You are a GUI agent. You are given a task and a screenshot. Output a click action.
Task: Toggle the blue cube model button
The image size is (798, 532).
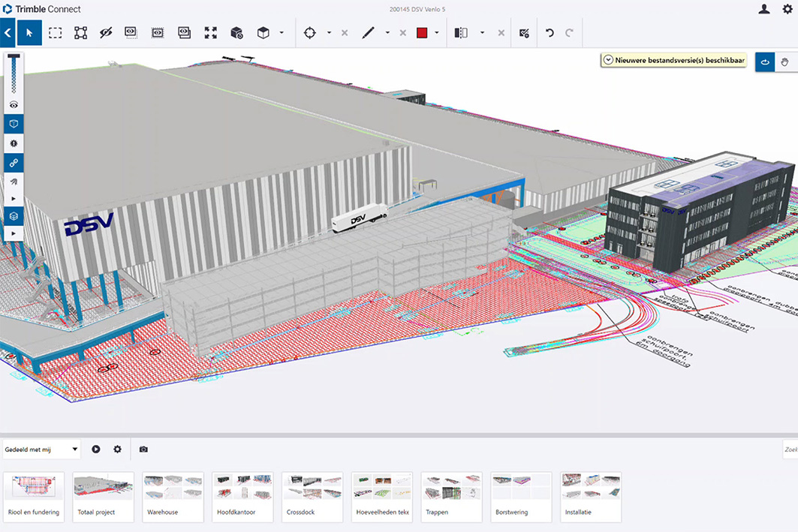pyautogui.click(x=14, y=124)
